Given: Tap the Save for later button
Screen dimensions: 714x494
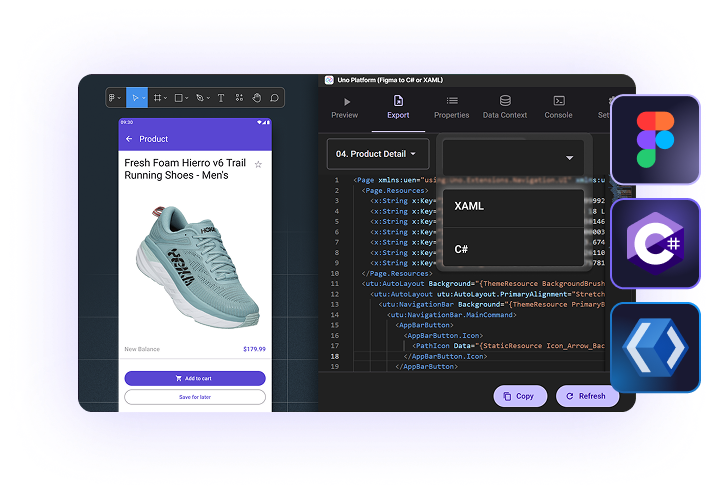Looking at the screenshot, I should tap(195, 397).
